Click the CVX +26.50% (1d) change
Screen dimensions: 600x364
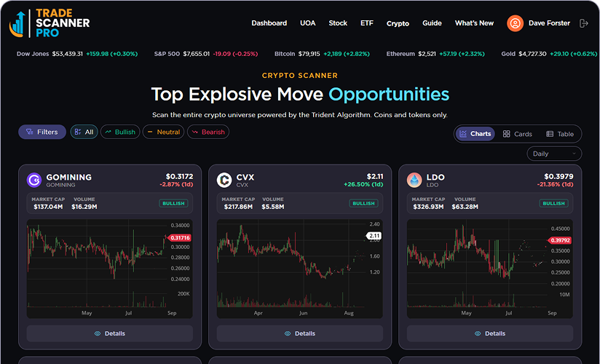[x=363, y=184]
